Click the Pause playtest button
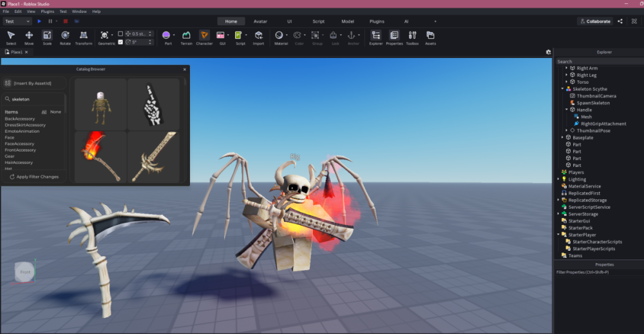The width and height of the screenshot is (644, 334). click(x=50, y=21)
